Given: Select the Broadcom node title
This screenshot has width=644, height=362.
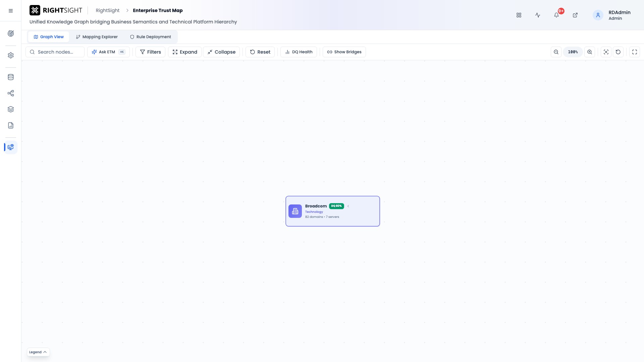Looking at the screenshot, I should click(x=316, y=206).
